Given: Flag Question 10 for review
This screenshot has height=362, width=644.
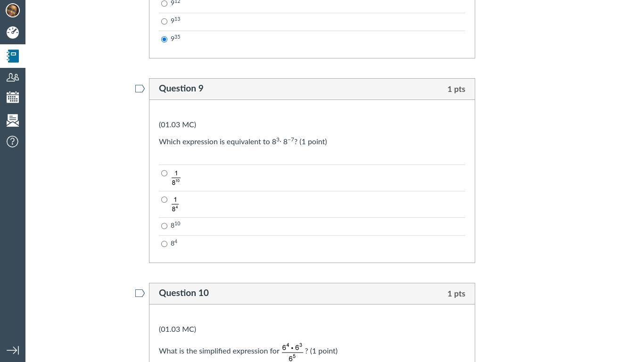Looking at the screenshot, I should [x=140, y=293].
